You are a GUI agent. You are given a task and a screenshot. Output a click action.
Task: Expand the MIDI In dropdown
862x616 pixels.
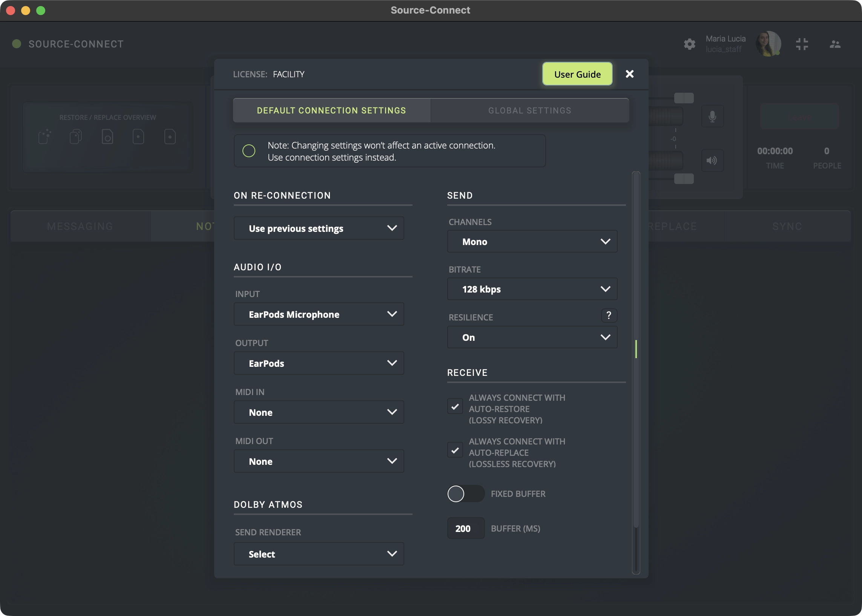(x=319, y=412)
